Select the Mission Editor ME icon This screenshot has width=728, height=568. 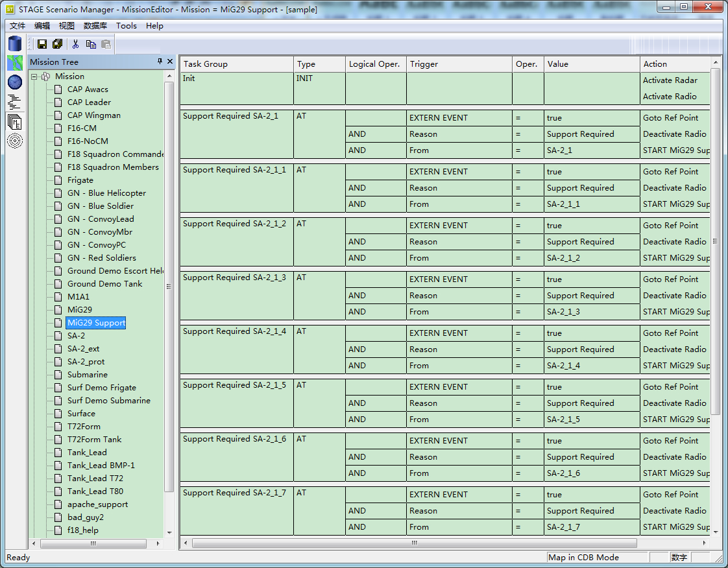pyautogui.click(x=15, y=122)
